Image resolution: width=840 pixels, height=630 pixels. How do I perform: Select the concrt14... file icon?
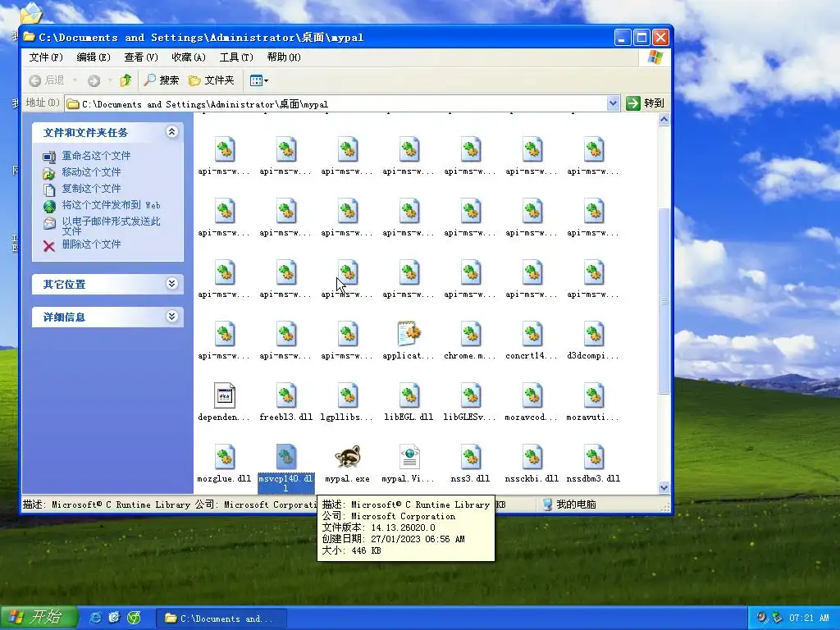532,334
